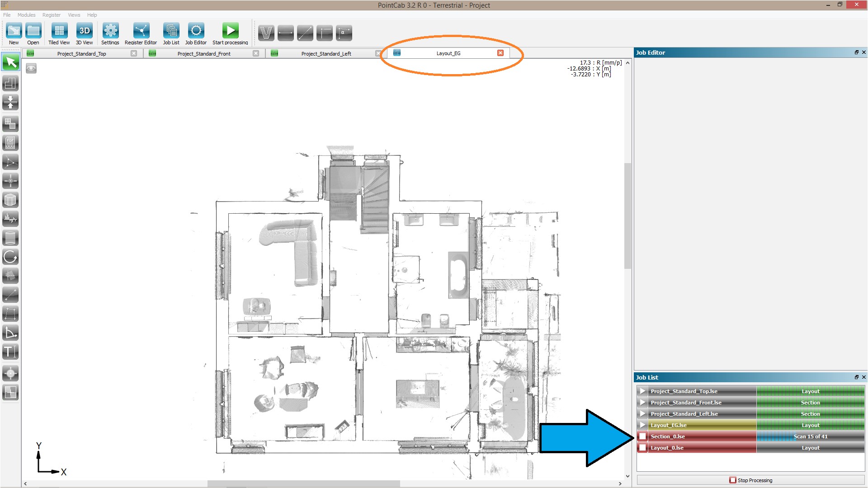Toggle checkbox for Layout_0.lse
This screenshot has width=868, height=488.
(x=643, y=447)
